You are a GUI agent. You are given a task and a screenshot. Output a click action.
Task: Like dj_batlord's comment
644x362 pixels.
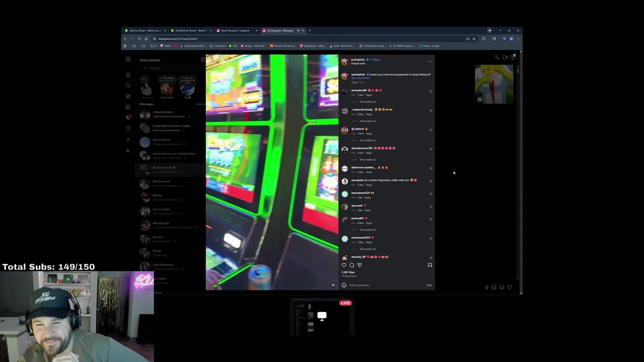click(x=431, y=130)
